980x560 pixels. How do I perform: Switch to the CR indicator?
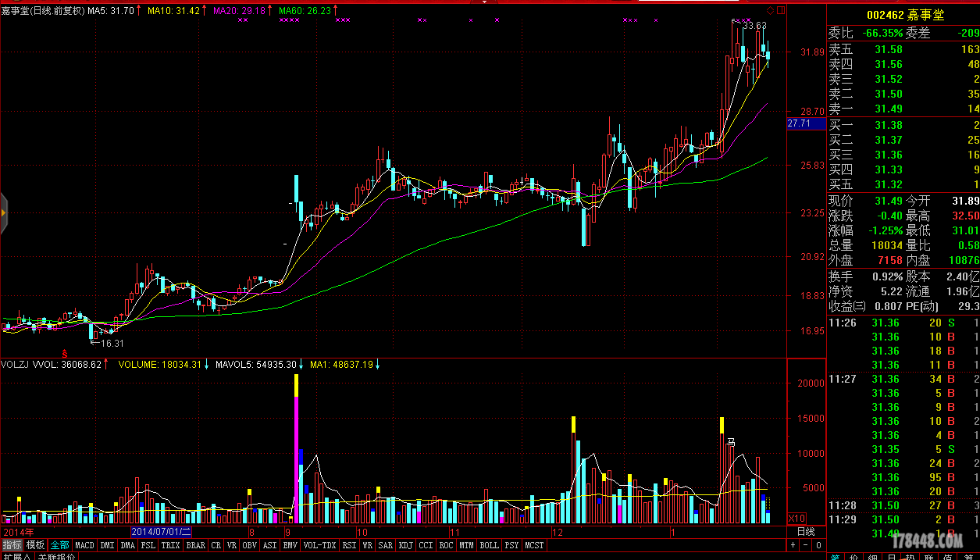(216, 545)
